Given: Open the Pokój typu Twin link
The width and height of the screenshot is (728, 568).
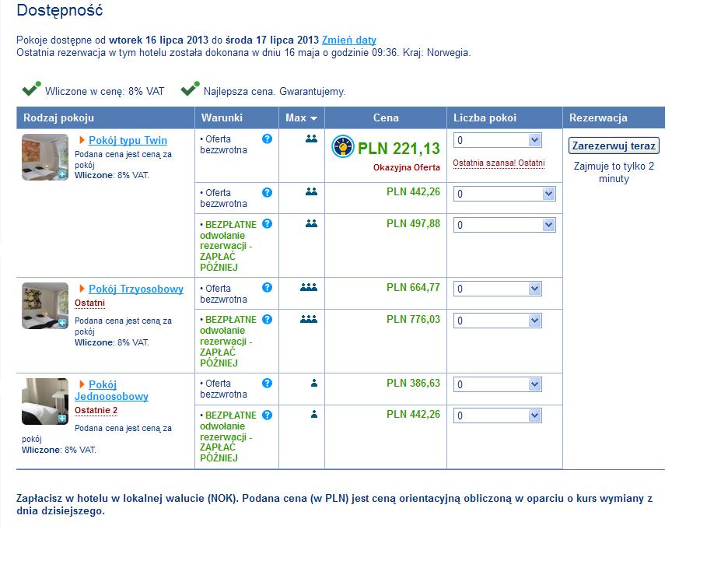Looking at the screenshot, I should coord(128,140).
